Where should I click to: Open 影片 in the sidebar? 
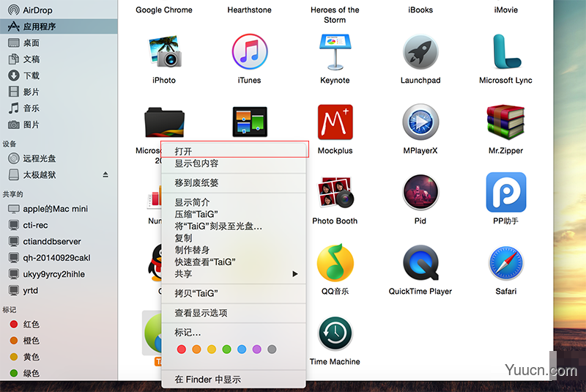(x=59, y=92)
